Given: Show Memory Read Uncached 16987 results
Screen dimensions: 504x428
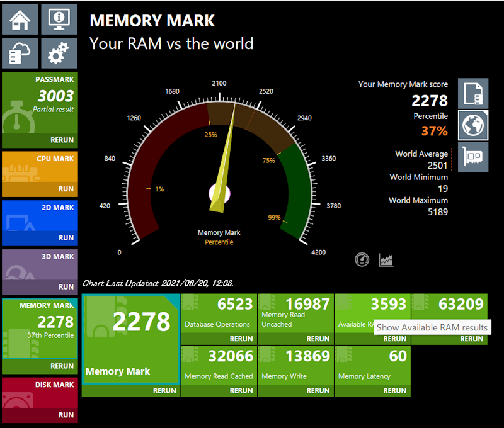Looking at the screenshot, I should pos(295,313).
